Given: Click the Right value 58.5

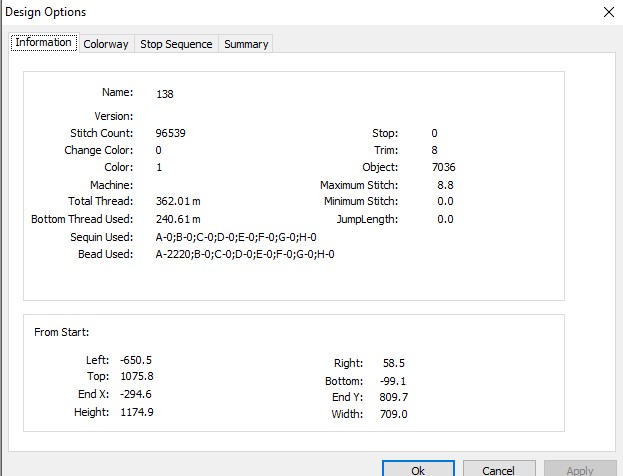Looking at the screenshot, I should coord(394,363).
